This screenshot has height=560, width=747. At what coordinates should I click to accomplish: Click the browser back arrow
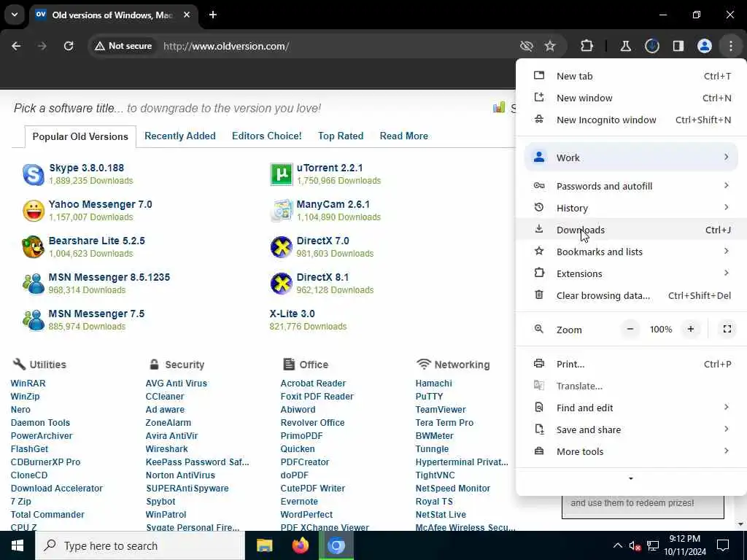pyautogui.click(x=16, y=46)
